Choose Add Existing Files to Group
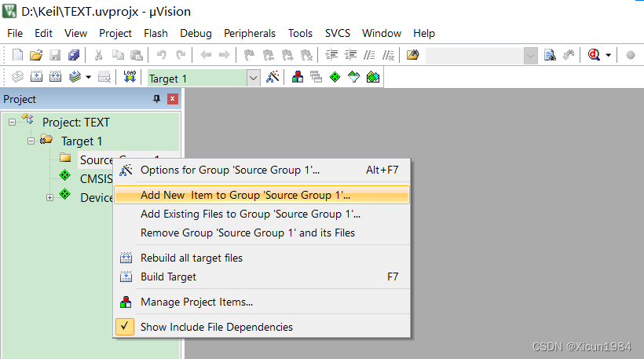The width and height of the screenshot is (644, 359). pos(262,214)
